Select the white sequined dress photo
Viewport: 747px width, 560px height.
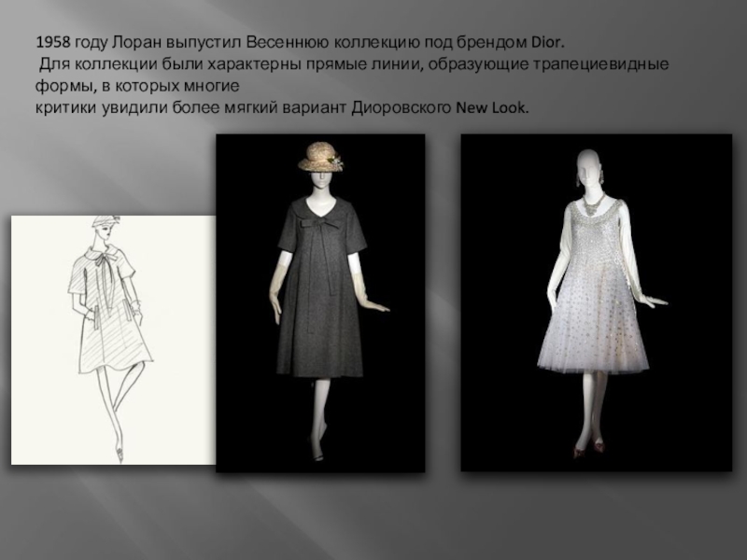[596, 302]
